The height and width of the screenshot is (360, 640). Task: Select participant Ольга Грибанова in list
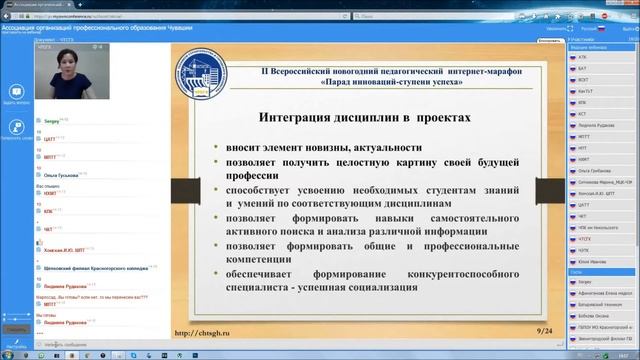(602, 171)
